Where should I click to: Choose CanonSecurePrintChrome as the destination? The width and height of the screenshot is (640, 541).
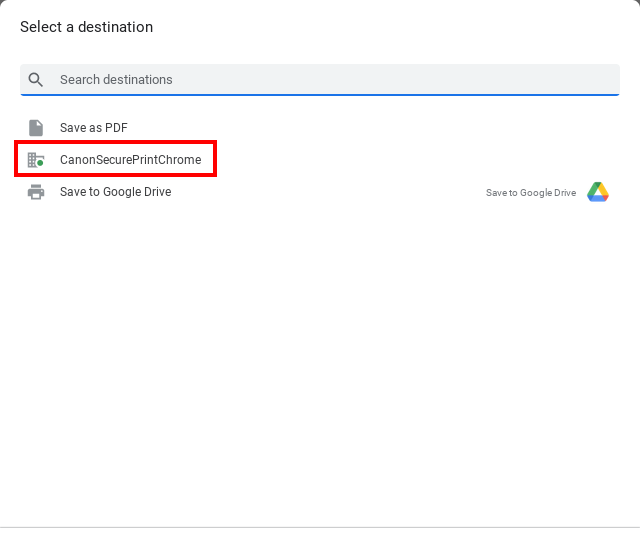pos(320,160)
